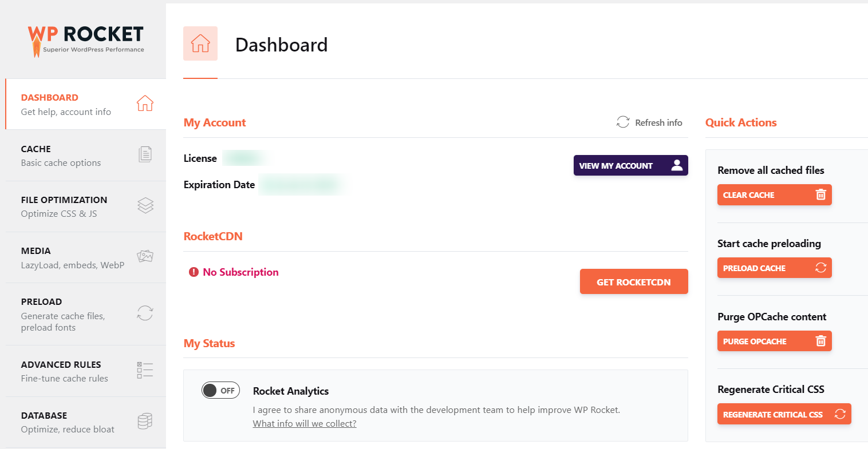Click the Media images icon in sidebar
Viewport: 868px width, 449px height.
click(x=145, y=256)
